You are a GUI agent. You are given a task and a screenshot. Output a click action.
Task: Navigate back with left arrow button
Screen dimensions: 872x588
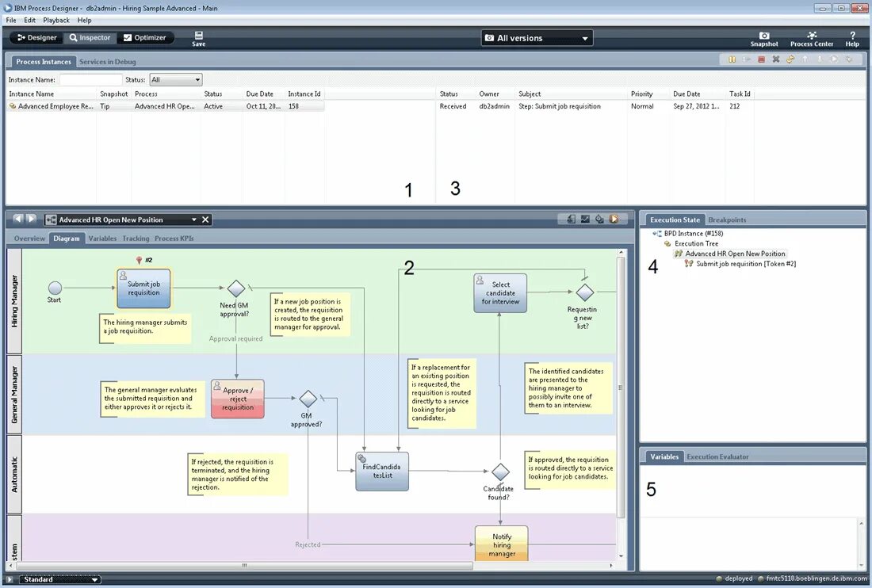coord(17,219)
